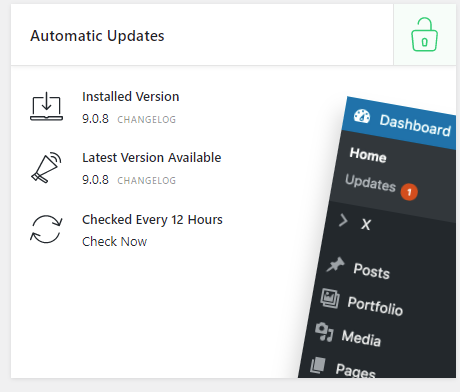Click the Installed Version label

[x=131, y=97]
